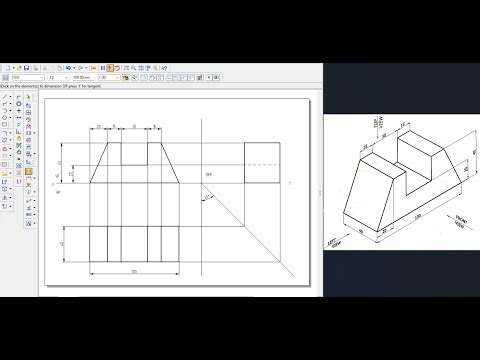Click the Help question-mark icon

point(164,68)
